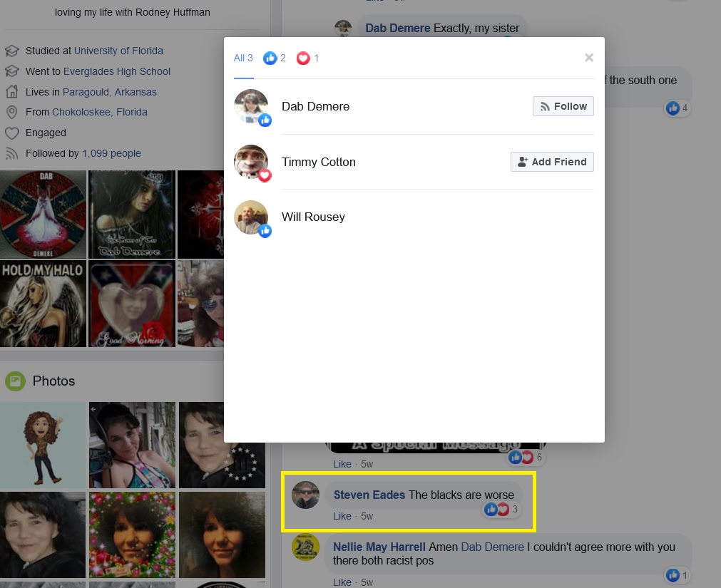Like Steven Eades' comment
Screen dimensions: 721x588
pyautogui.click(x=342, y=516)
